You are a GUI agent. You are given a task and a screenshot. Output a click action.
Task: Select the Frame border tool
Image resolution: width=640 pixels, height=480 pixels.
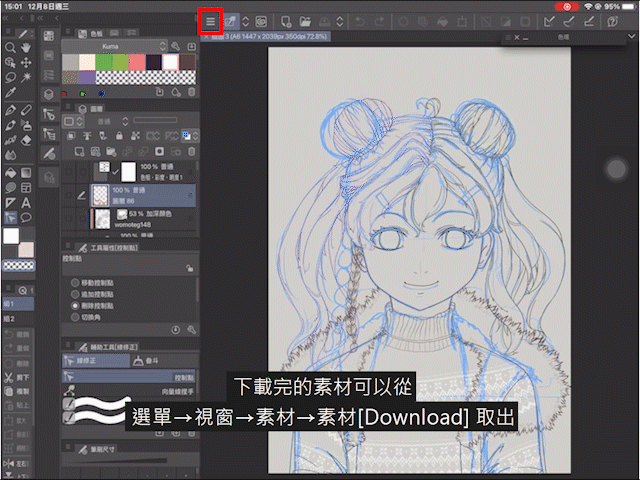pyautogui.click(x=26, y=188)
